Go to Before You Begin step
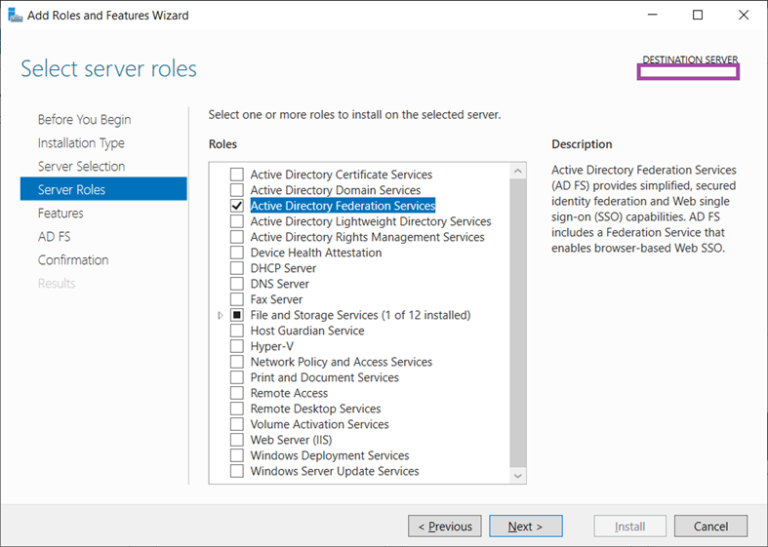Image resolution: width=768 pixels, height=547 pixels. click(x=84, y=119)
